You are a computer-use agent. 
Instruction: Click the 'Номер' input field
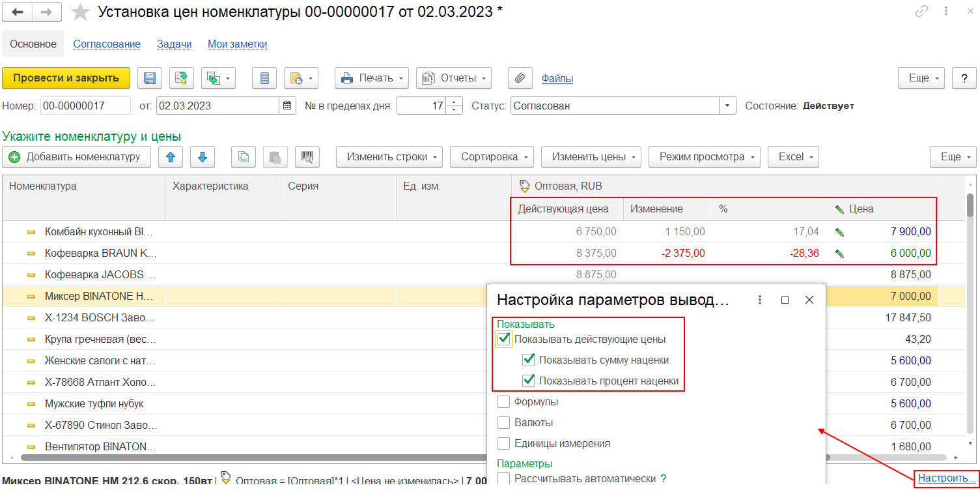(x=85, y=106)
